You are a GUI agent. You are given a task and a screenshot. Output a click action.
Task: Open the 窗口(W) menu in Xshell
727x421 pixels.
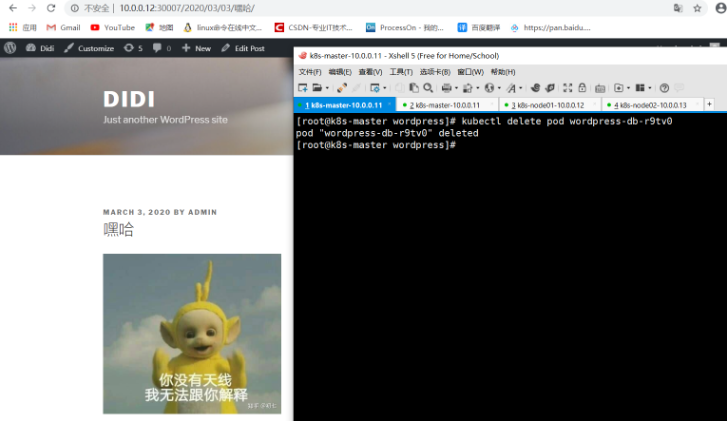coord(471,72)
